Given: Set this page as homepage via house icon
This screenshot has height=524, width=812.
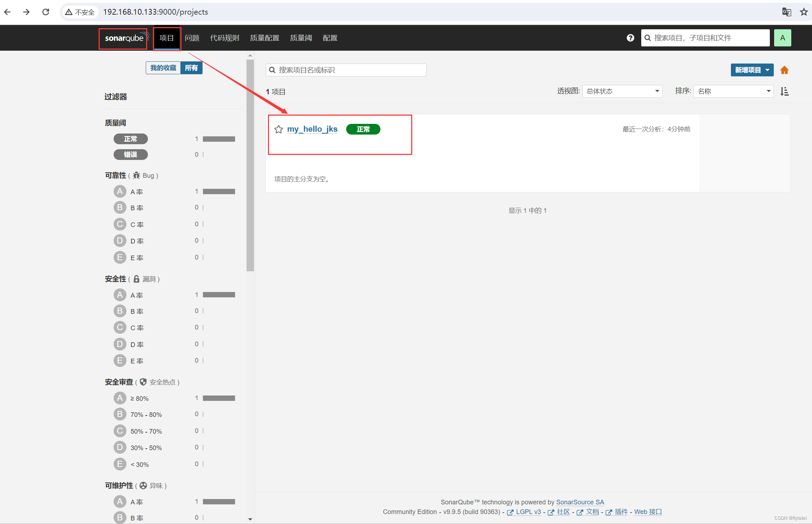Looking at the screenshot, I should (x=784, y=70).
